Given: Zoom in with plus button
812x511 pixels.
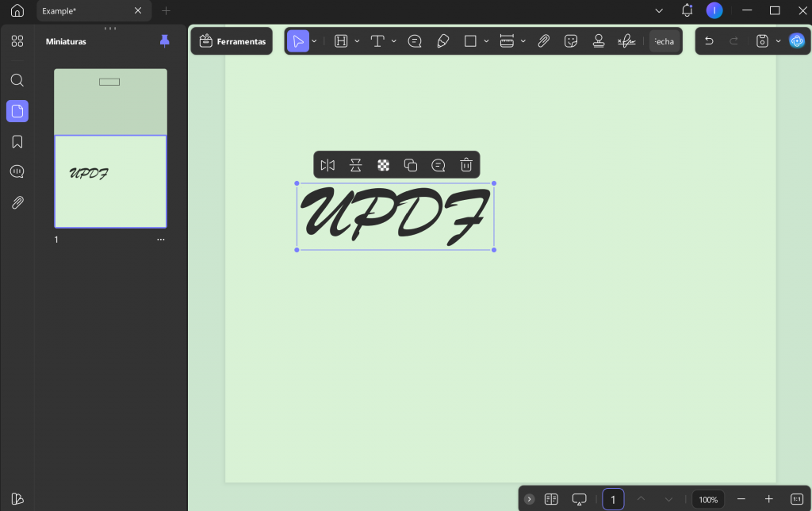Looking at the screenshot, I should click(769, 499).
